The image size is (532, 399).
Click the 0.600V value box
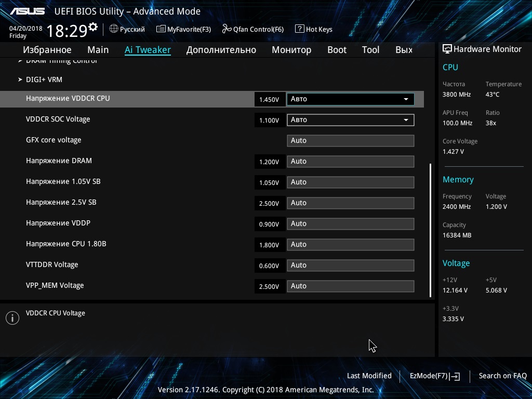pyautogui.click(x=270, y=265)
